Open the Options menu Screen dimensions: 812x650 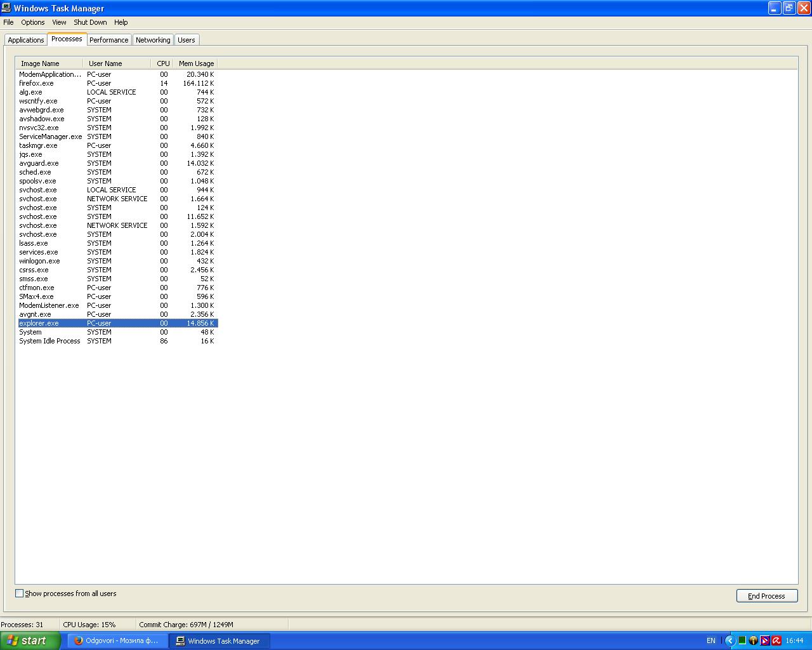[x=33, y=22]
